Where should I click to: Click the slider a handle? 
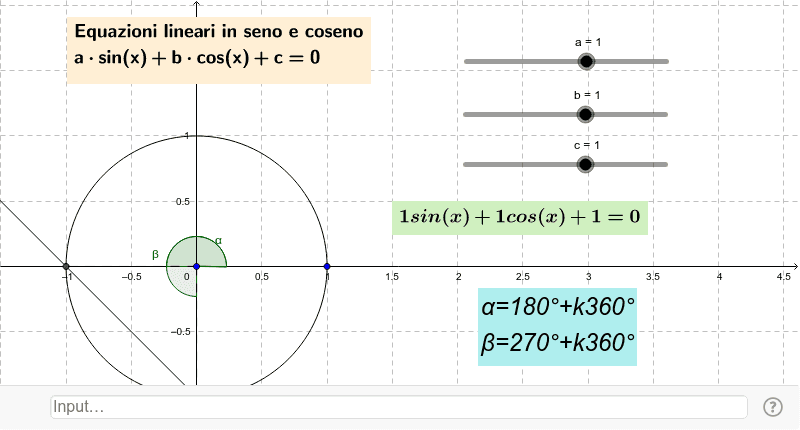(587, 61)
